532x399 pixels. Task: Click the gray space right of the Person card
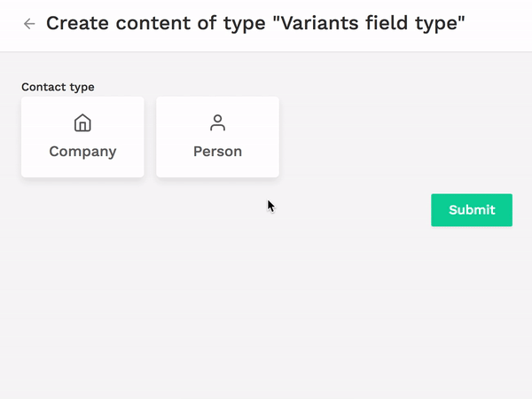pos(399,137)
